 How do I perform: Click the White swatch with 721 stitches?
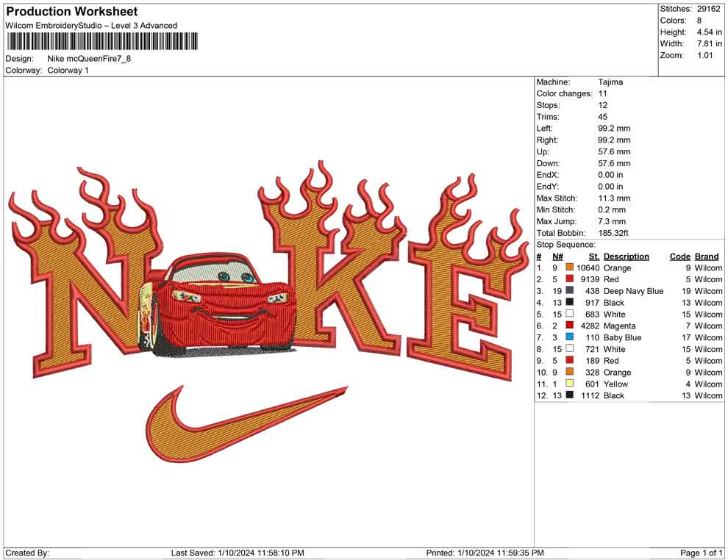click(x=569, y=348)
